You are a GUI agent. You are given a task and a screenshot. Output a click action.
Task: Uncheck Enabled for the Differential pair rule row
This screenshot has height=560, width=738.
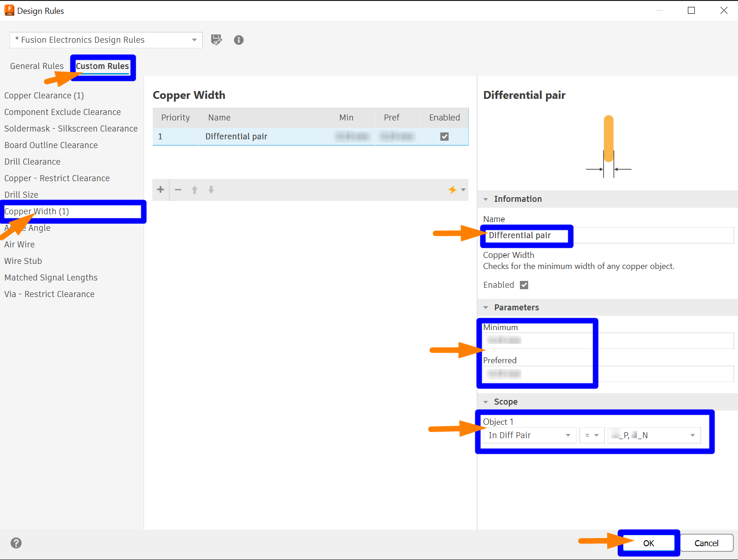(444, 136)
